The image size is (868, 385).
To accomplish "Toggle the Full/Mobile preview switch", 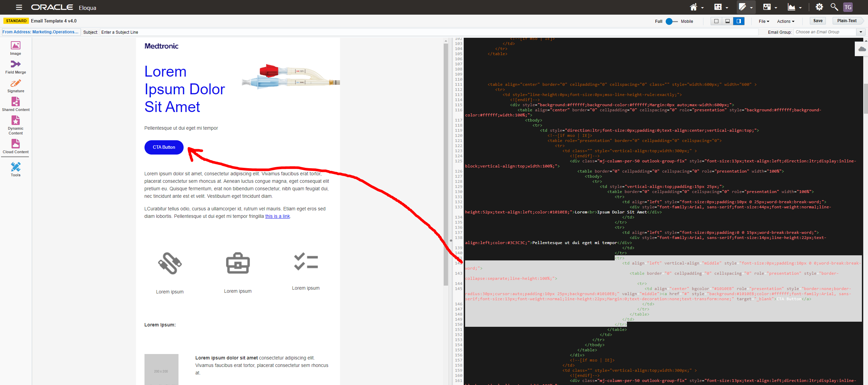I will pos(671,21).
